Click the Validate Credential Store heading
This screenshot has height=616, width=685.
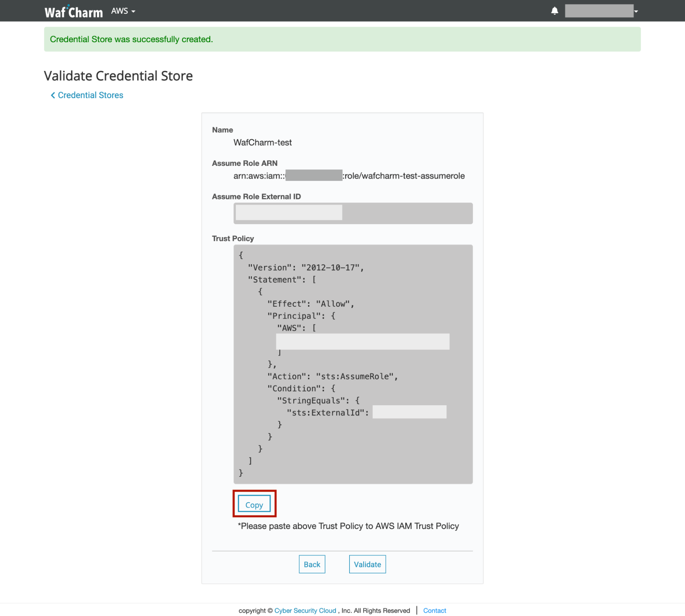[119, 76]
